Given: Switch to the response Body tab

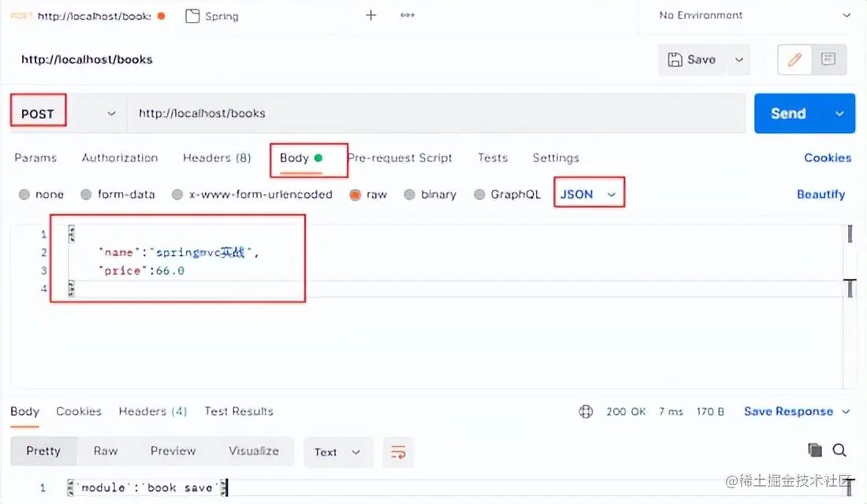Looking at the screenshot, I should [25, 412].
